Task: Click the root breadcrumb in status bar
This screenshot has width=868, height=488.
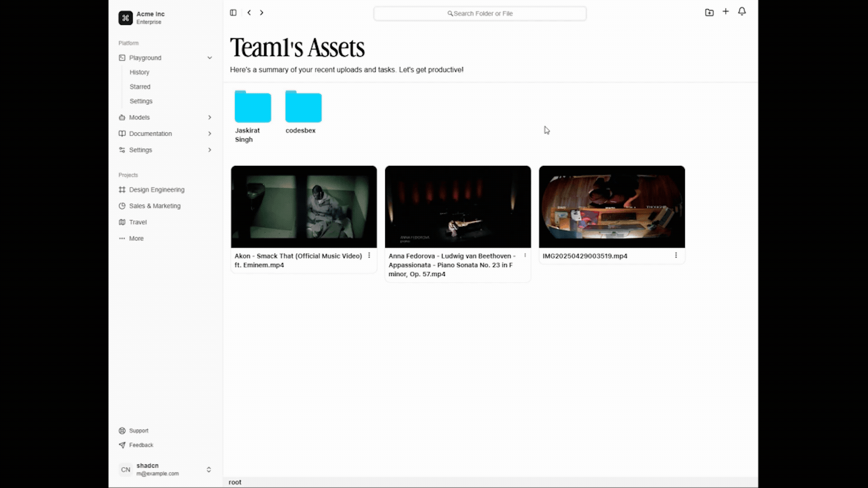Action: point(235,482)
